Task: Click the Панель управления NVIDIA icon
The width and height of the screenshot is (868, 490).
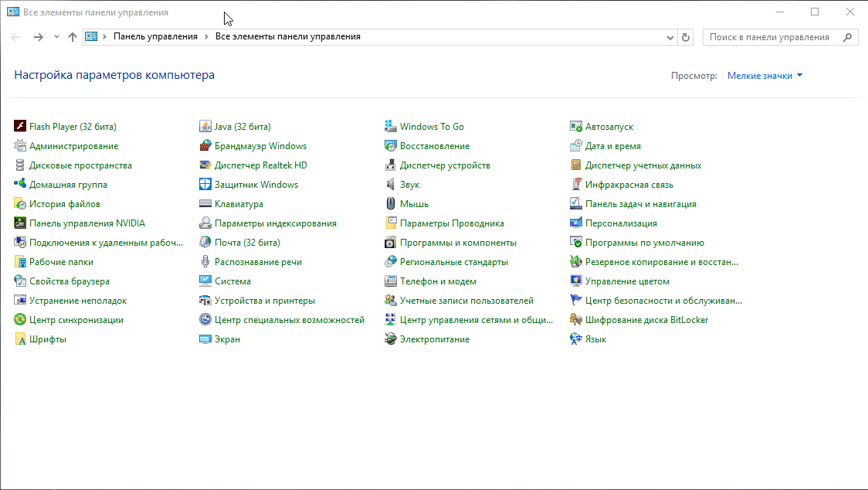Action: [x=20, y=223]
